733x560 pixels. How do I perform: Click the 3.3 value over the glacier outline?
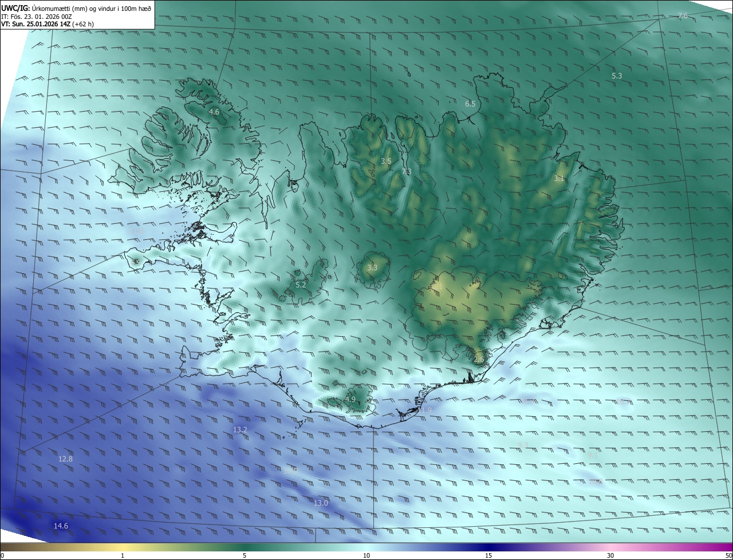point(372,267)
